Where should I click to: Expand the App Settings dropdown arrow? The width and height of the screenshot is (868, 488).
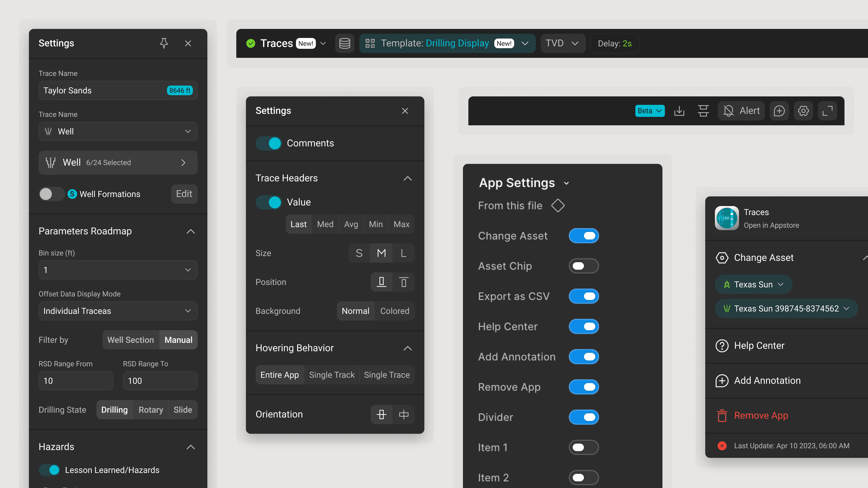coord(566,183)
